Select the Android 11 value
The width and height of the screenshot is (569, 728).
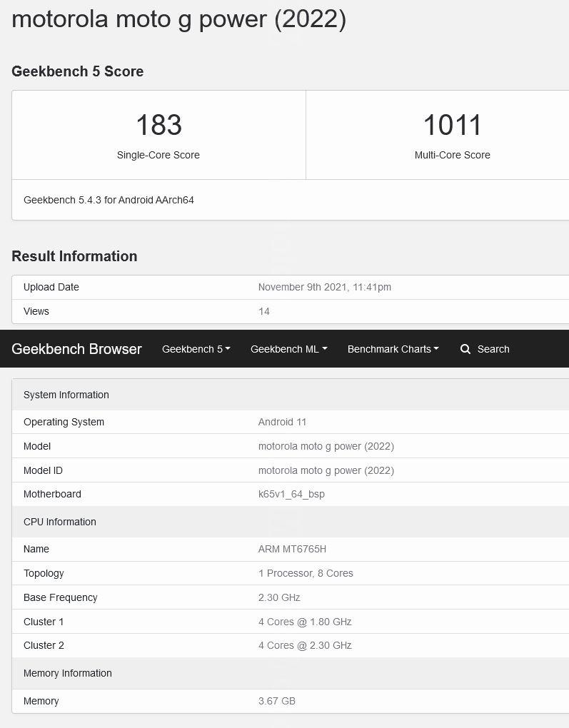click(282, 422)
